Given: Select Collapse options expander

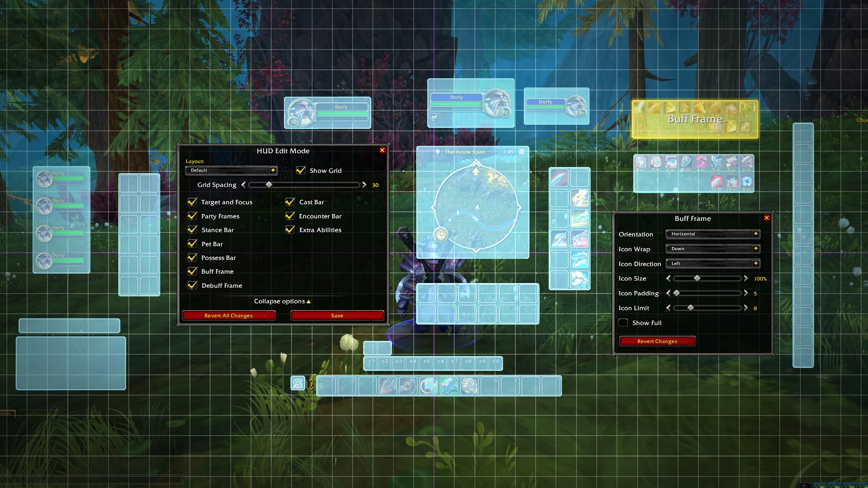Looking at the screenshot, I should [x=283, y=301].
